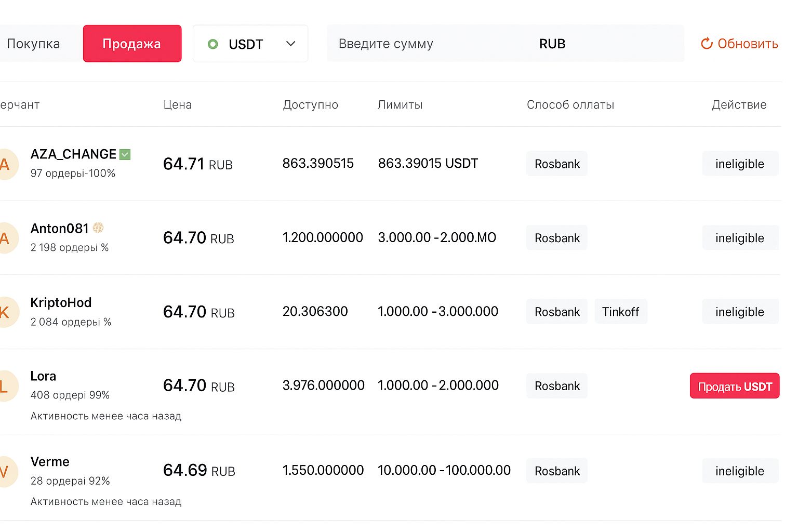The height and width of the screenshot is (532, 798).
Task: Click the green USDT coin icon
Action: pyautogui.click(x=213, y=44)
